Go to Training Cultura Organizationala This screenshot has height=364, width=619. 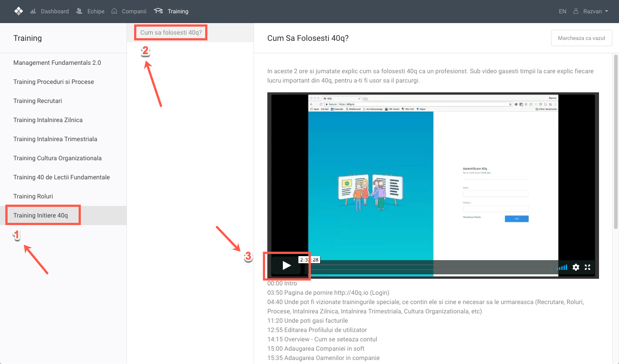pos(57,158)
